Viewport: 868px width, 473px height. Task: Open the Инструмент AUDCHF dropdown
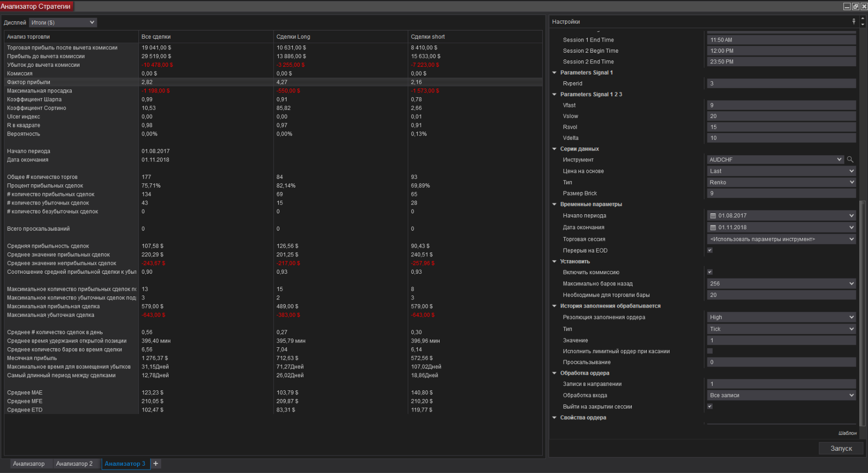click(776, 160)
